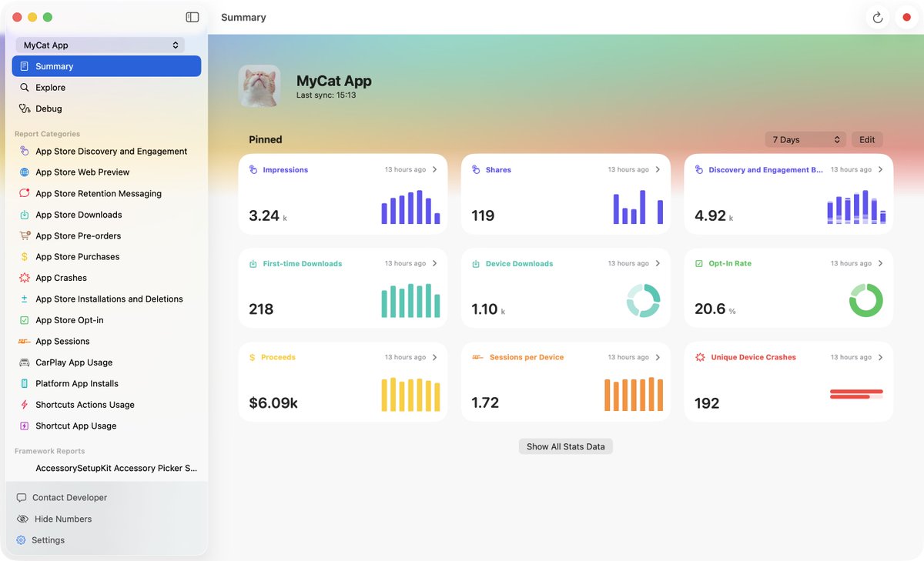The width and height of the screenshot is (924, 561).
Task: Open the Impressions card title
Action: (x=285, y=170)
